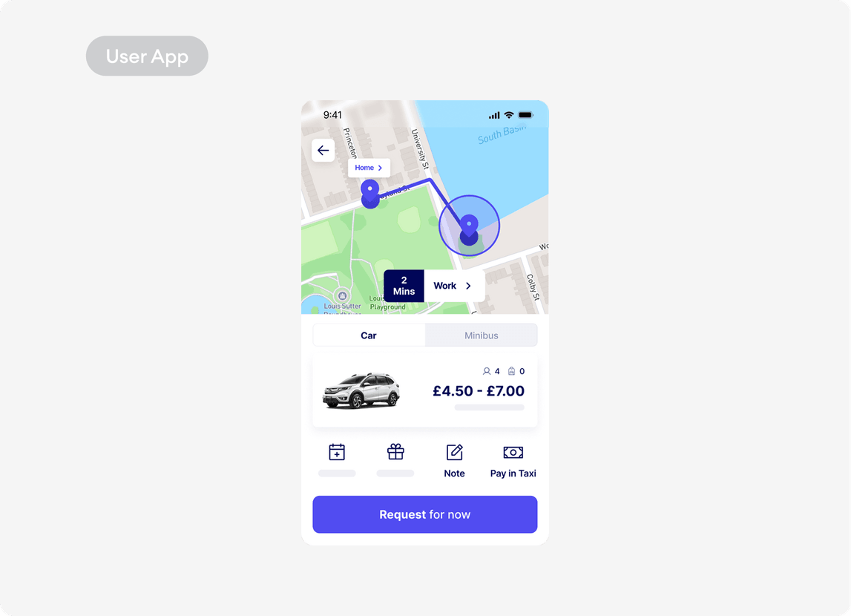Click the luggage count icon
Image resolution: width=851 pixels, height=616 pixels.
click(511, 371)
